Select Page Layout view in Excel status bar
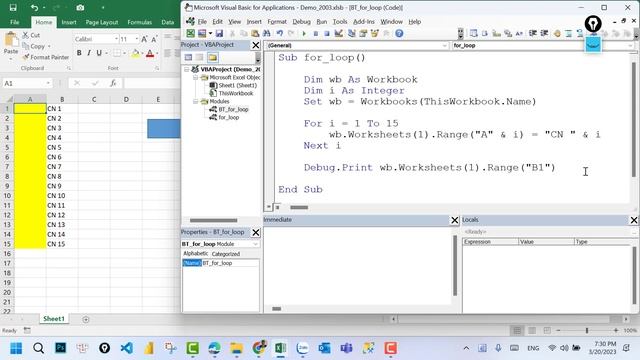The height and width of the screenshot is (360, 640). [532, 331]
